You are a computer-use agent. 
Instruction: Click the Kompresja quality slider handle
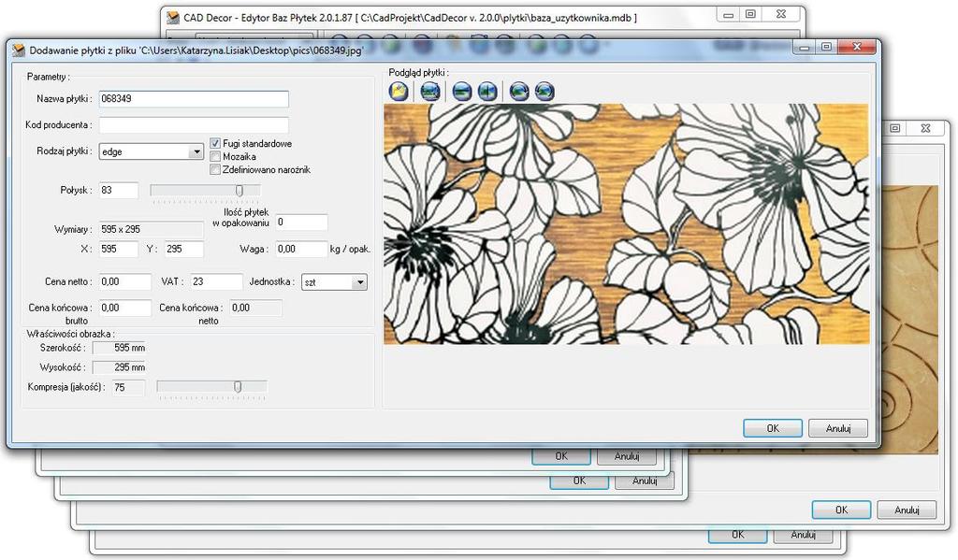coord(239,386)
